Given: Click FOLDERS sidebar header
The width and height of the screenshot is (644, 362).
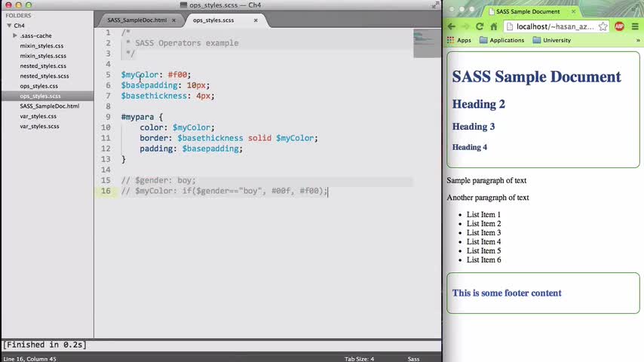Looking at the screenshot, I should (18, 15).
